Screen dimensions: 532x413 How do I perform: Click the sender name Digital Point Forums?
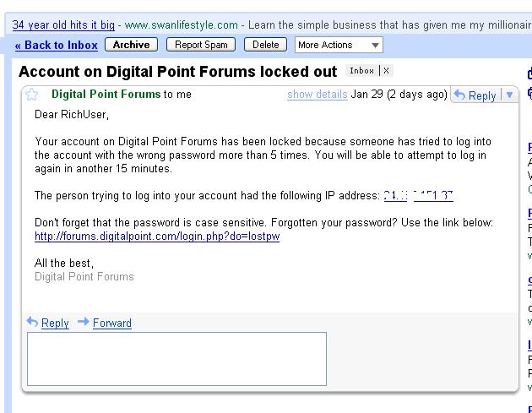tap(106, 94)
